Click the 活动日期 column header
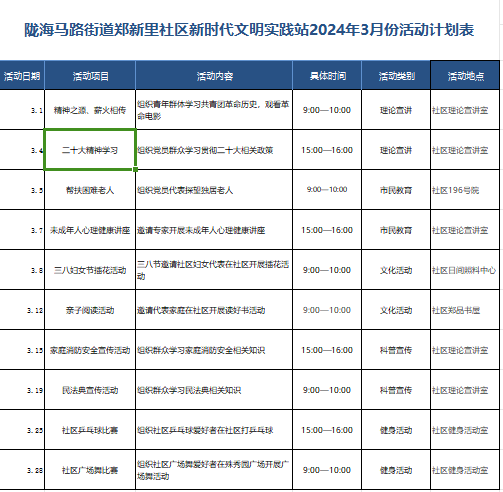Image resolution: width=503 pixels, height=492 pixels. pos(22,76)
